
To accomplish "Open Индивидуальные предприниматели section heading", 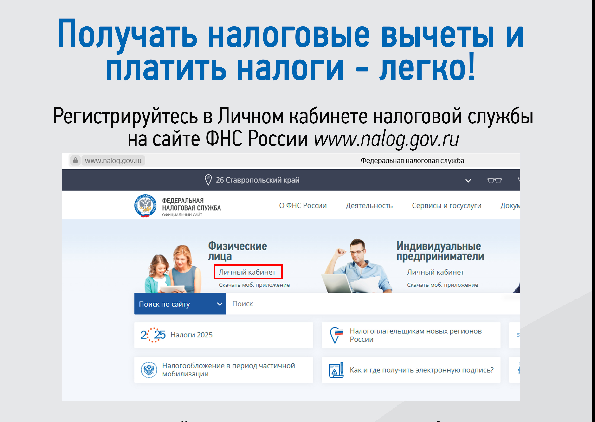I will click(440, 251).
